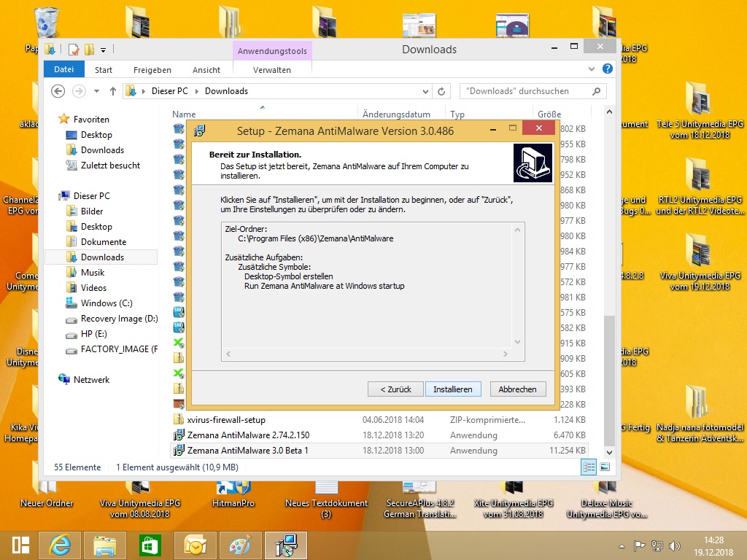Open Paint from the taskbar

tap(240, 545)
